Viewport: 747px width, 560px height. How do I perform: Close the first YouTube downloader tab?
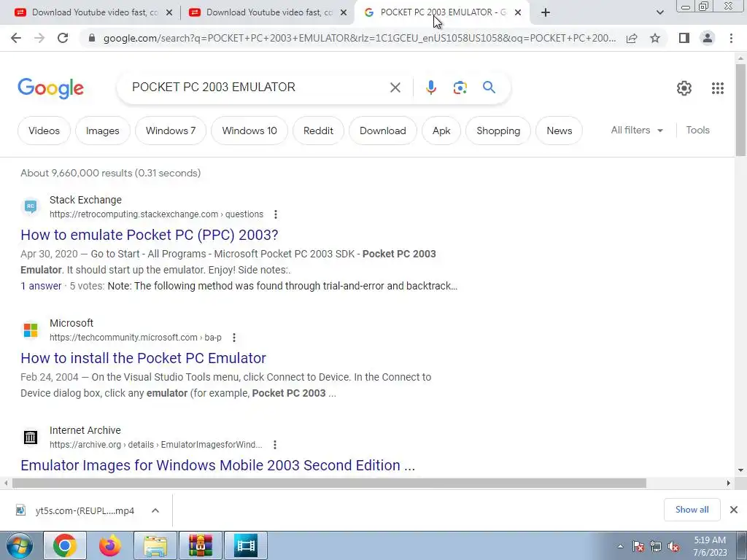tap(169, 12)
